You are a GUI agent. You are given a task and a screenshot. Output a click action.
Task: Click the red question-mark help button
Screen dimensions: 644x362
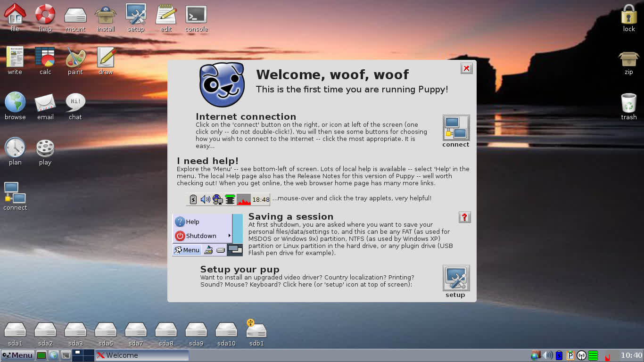click(464, 217)
